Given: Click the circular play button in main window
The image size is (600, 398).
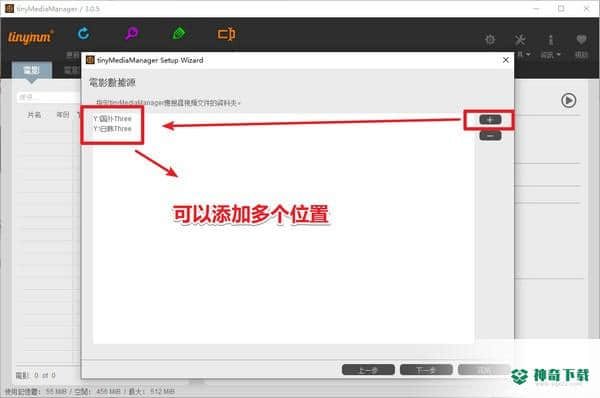Looking at the screenshot, I should coord(569,100).
